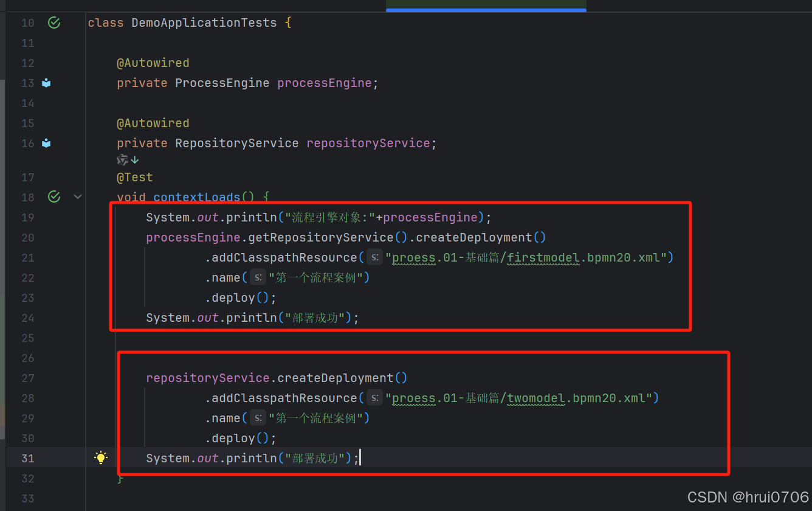Viewport: 812px width, 511px height.
Task: Toggle a breakpoint in the gutter at line 19
Action: pyautogui.click(x=72, y=217)
